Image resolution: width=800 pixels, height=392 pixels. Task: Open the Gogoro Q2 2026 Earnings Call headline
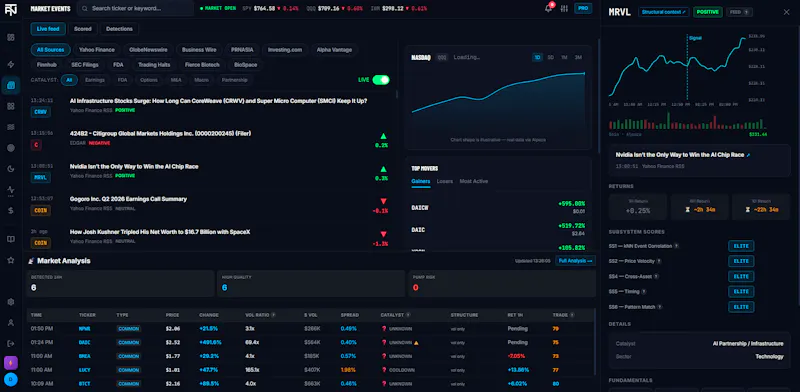click(128, 199)
